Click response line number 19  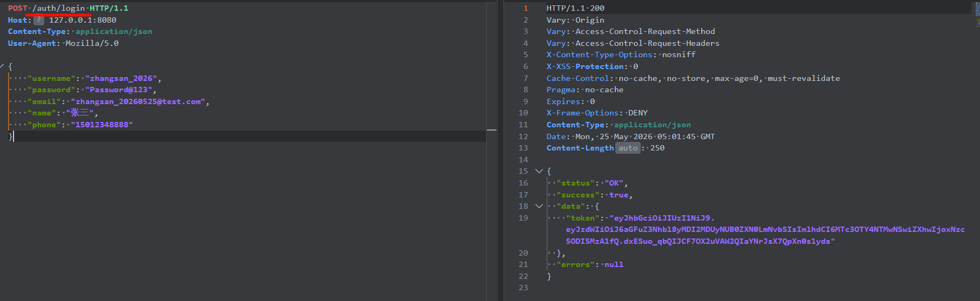tap(523, 218)
